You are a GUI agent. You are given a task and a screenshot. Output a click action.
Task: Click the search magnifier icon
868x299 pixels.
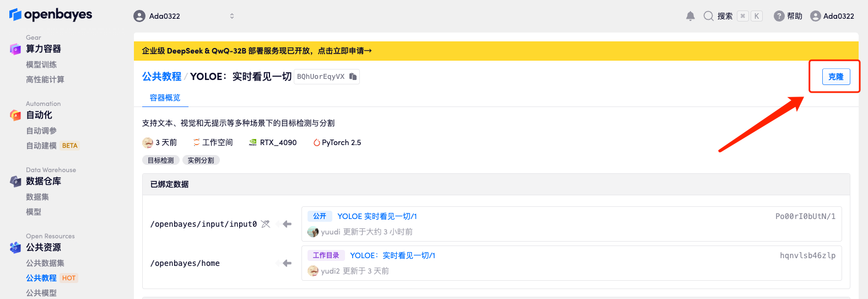(709, 16)
